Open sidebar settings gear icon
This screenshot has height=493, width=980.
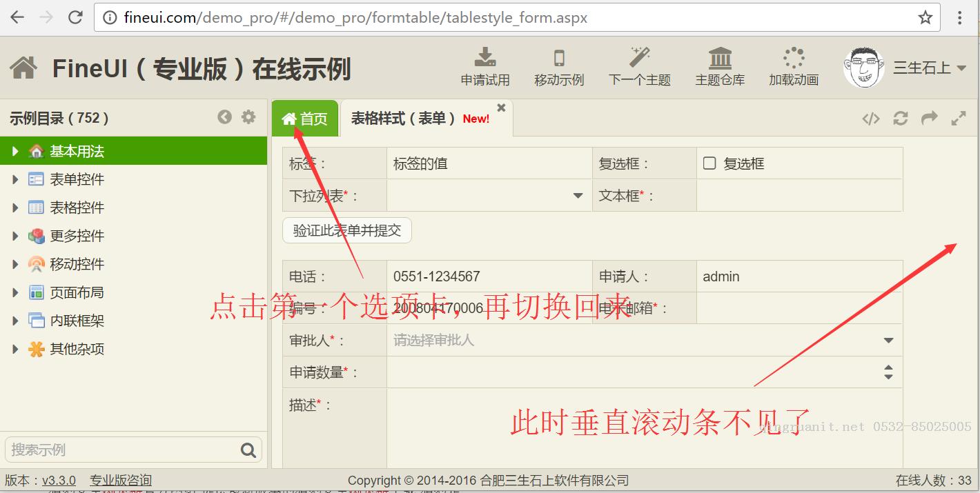coord(248,117)
